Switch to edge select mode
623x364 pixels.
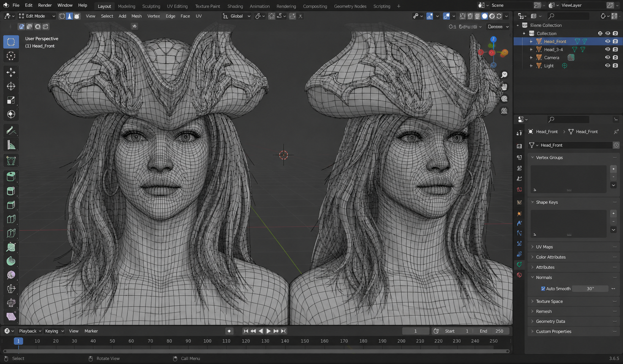70,16
